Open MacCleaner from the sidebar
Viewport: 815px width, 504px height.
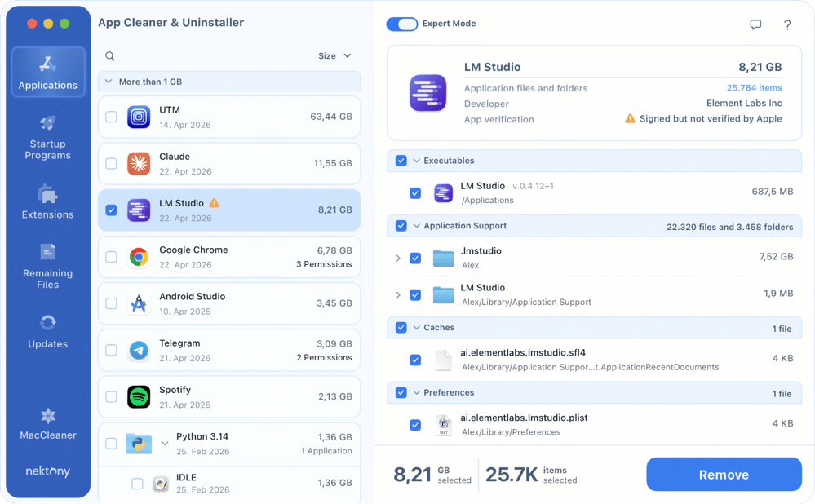click(x=48, y=424)
